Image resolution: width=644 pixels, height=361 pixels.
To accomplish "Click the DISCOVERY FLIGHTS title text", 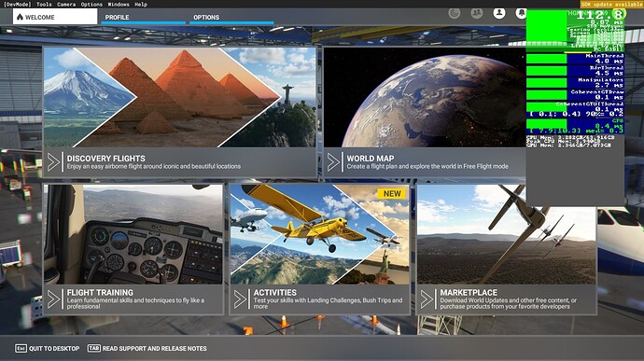I will pyautogui.click(x=106, y=159).
